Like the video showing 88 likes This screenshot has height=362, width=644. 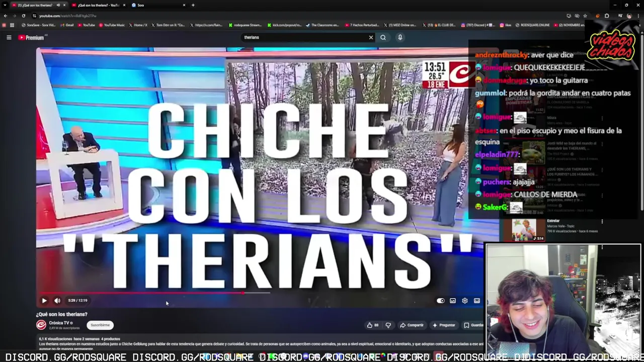tap(373, 325)
